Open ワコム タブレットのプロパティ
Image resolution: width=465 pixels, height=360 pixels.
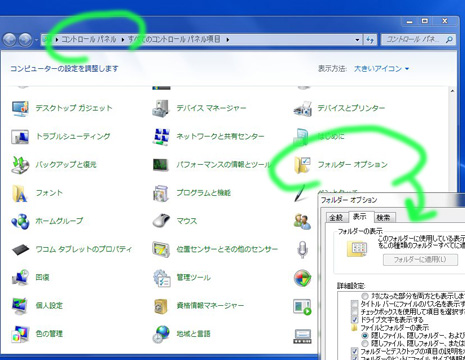tap(72, 249)
